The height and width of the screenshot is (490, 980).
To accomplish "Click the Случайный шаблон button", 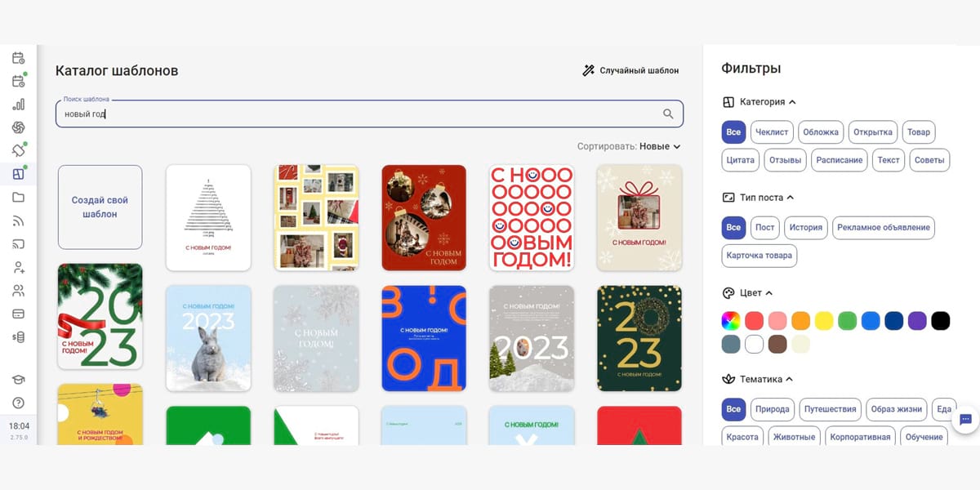I will [x=630, y=70].
